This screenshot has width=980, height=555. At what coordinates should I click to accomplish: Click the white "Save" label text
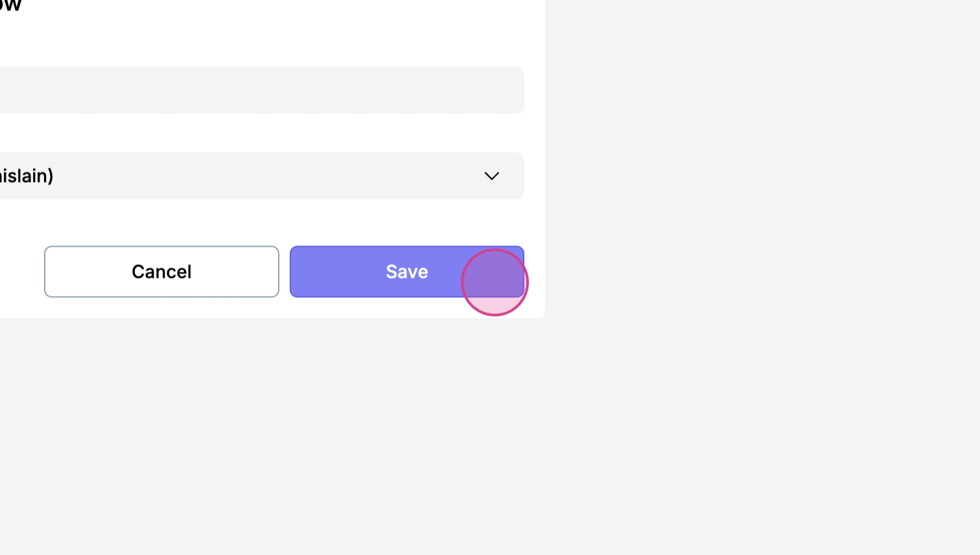point(406,271)
